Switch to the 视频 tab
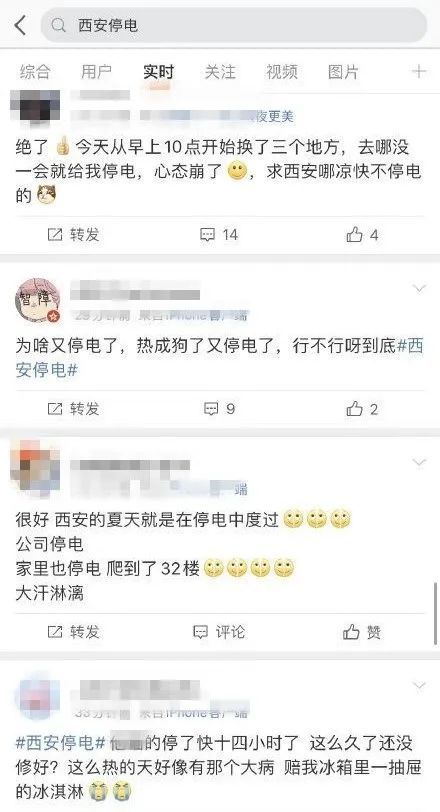The image size is (440, 812). tap(282, 72)
